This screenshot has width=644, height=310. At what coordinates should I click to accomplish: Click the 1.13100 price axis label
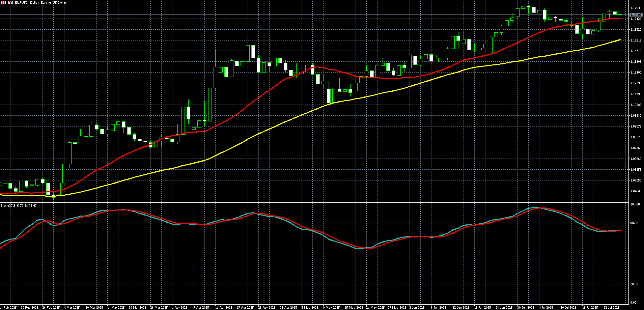(x=636, y=73)
